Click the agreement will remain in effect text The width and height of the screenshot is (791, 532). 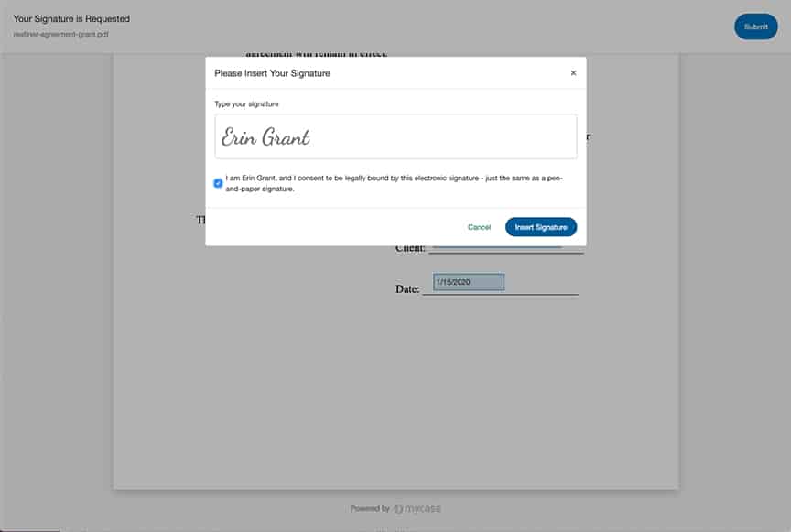click(316, 54)
